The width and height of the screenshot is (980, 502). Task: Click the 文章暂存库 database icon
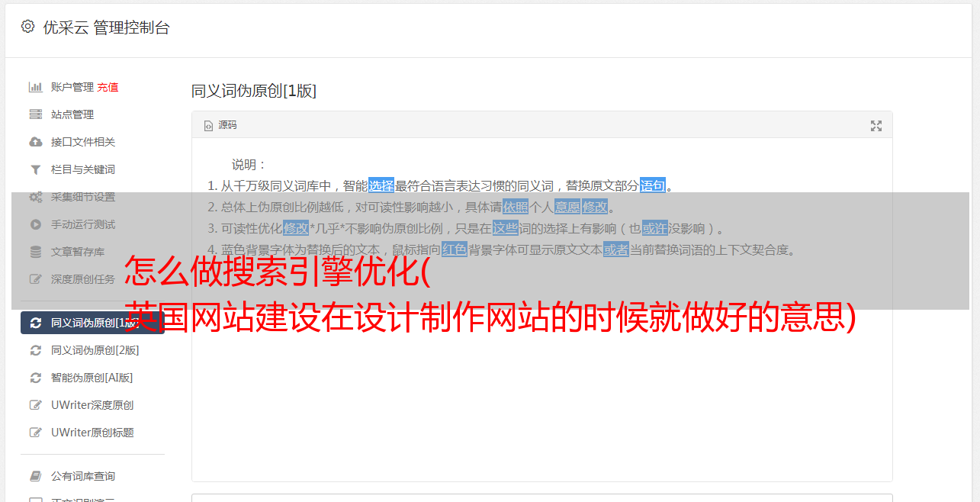click(35, 252)
